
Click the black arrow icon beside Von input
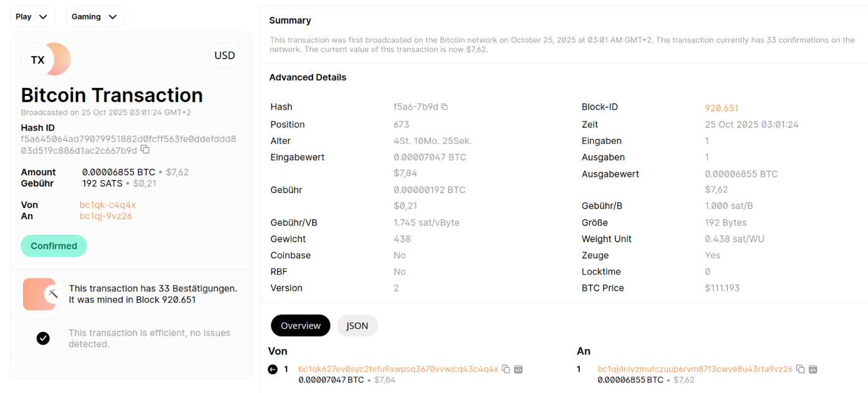[x=273, y=369]
